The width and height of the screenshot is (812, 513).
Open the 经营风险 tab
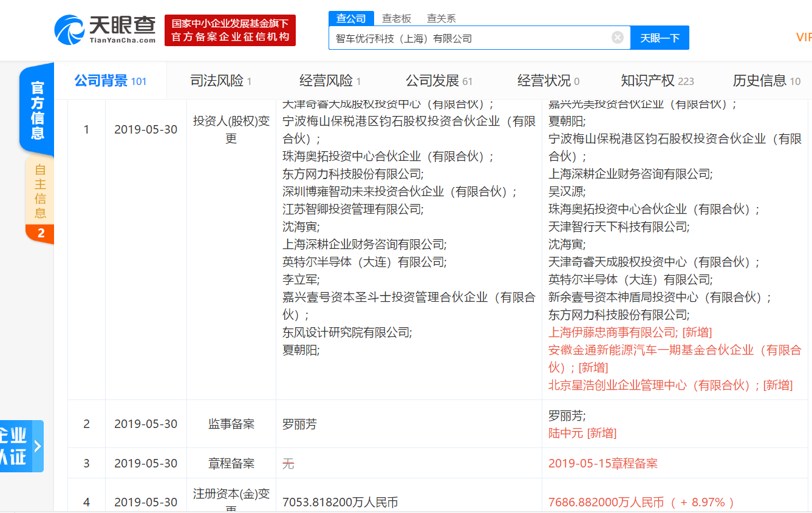pos(330,81)
